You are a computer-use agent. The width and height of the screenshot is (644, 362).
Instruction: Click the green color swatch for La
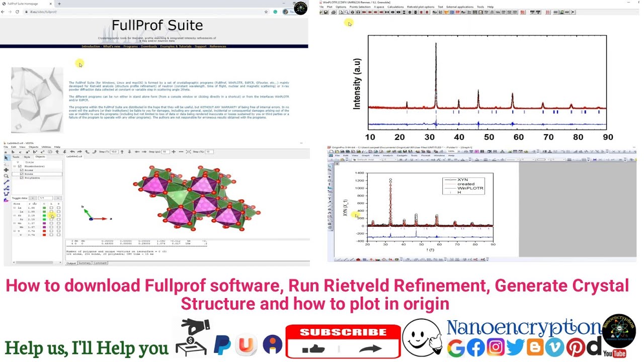pos(44,208)
